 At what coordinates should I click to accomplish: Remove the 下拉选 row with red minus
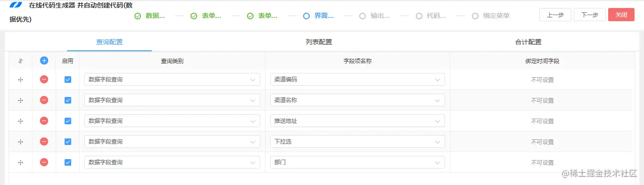pyautogui.click(x=44, y=141)
